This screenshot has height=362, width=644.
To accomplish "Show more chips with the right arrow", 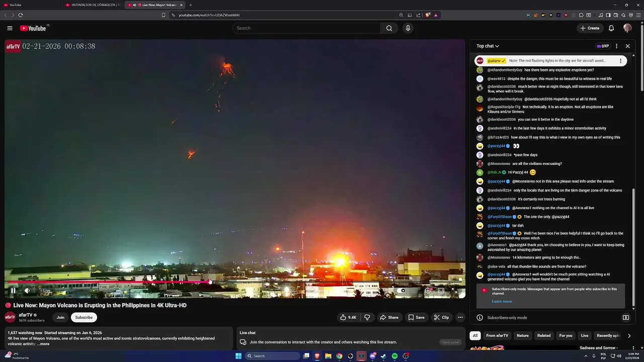I will 629,335.
